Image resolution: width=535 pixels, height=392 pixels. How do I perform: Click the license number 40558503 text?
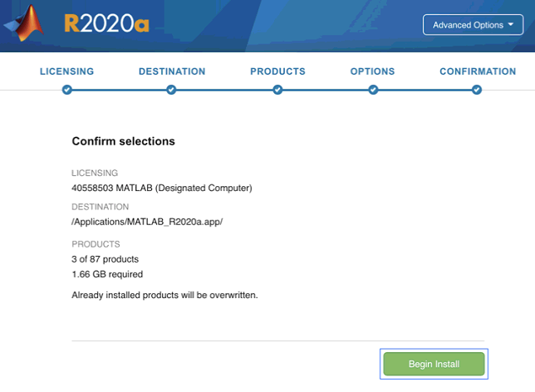(x=92, y=188)
